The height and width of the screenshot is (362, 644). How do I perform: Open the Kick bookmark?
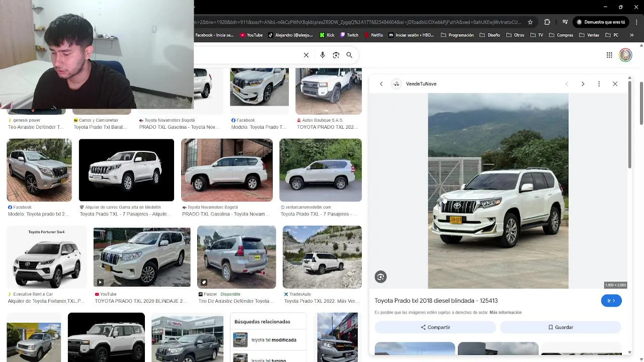[x=327, y=35]
